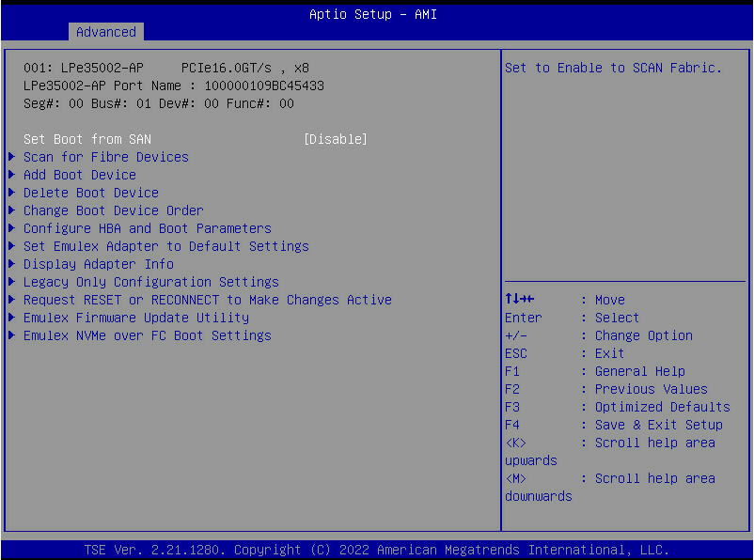Screen dimensions: 754x560
Task: Click the adapter line '001: LPe35002-AP'
Action: (83, 69)
